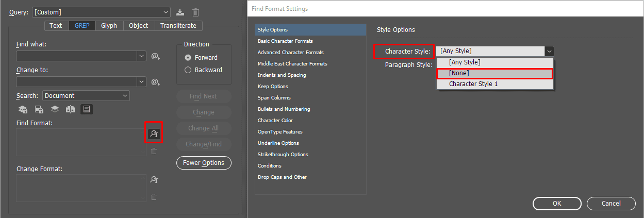Viewport: 644px width, 218px height.
Task: Open the Search scope Document dropdown
Action: coord(86,96)
